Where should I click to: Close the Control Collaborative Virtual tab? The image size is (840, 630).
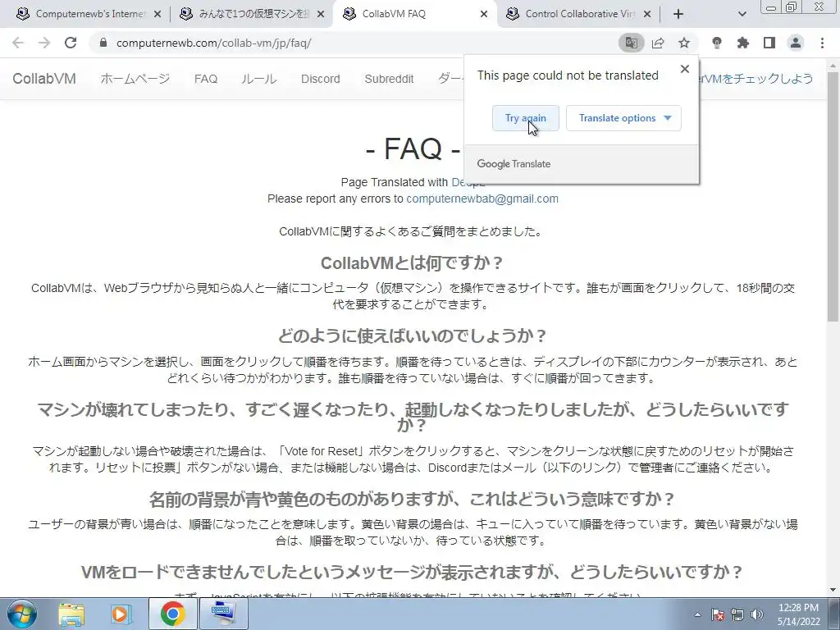pos(647,14)
